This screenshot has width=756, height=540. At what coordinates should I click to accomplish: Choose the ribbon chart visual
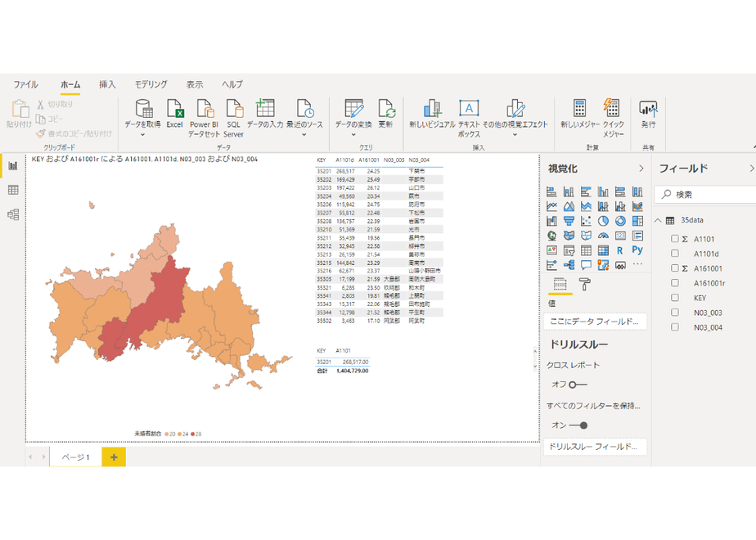637,206
